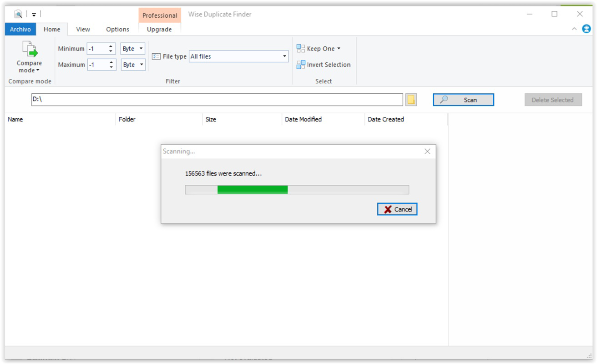
Task: Minimize the Wise Duplicate Finder window
Action: tap(529, 14)
